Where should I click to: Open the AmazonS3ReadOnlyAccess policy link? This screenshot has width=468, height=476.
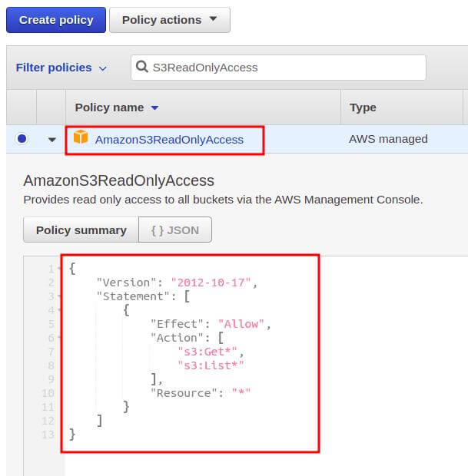(x=169, y=140)
